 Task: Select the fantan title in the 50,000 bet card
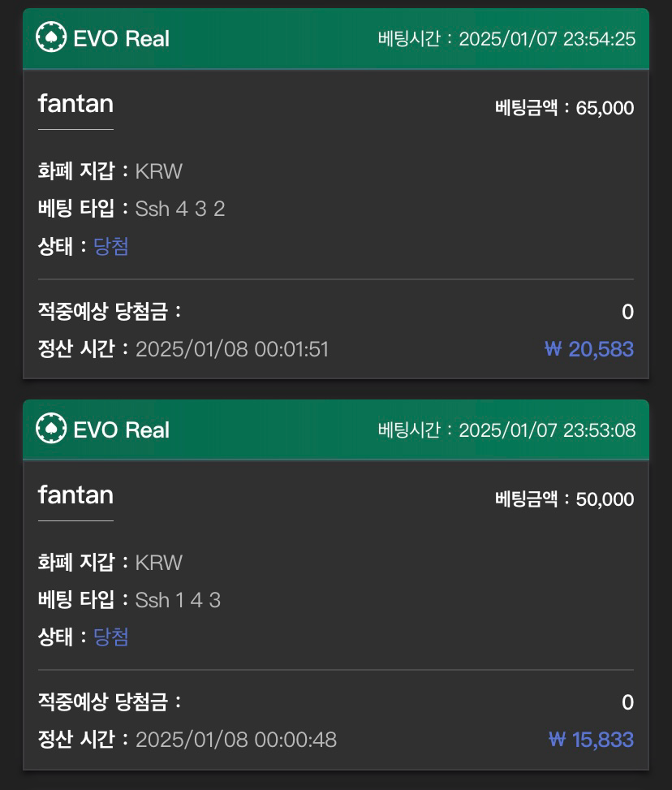[x=75, y=494]
